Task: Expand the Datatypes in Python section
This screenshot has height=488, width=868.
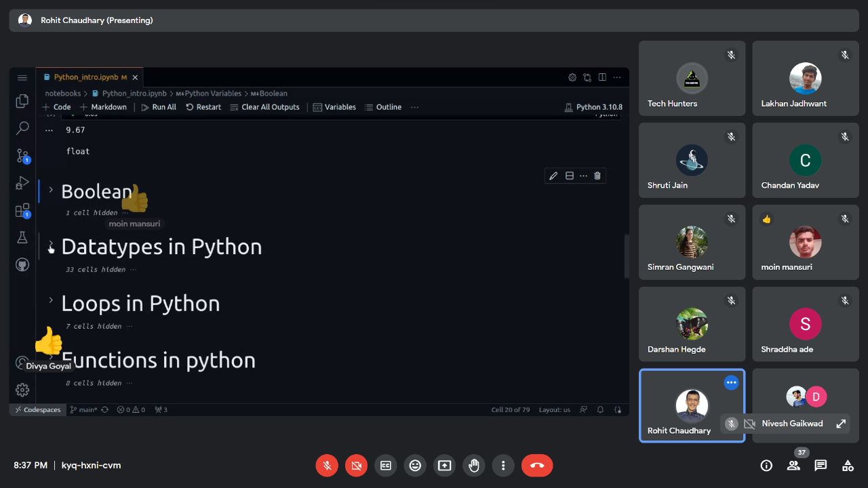Action: [51, 245]
